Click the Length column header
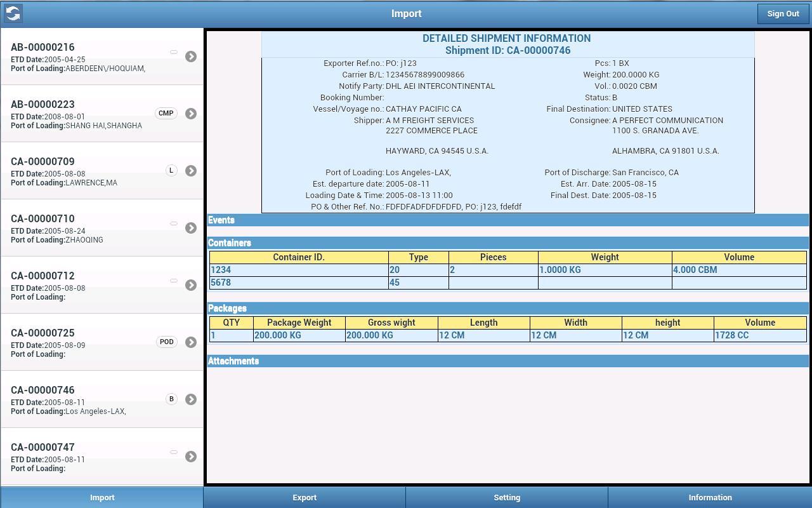 pyautogui.click(x=483, y=323)
